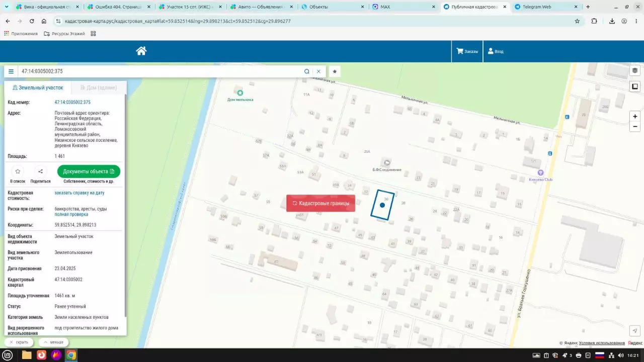644x362 pixels.
Task: Show less details with меньше button
Action: [x=53, y=342]
